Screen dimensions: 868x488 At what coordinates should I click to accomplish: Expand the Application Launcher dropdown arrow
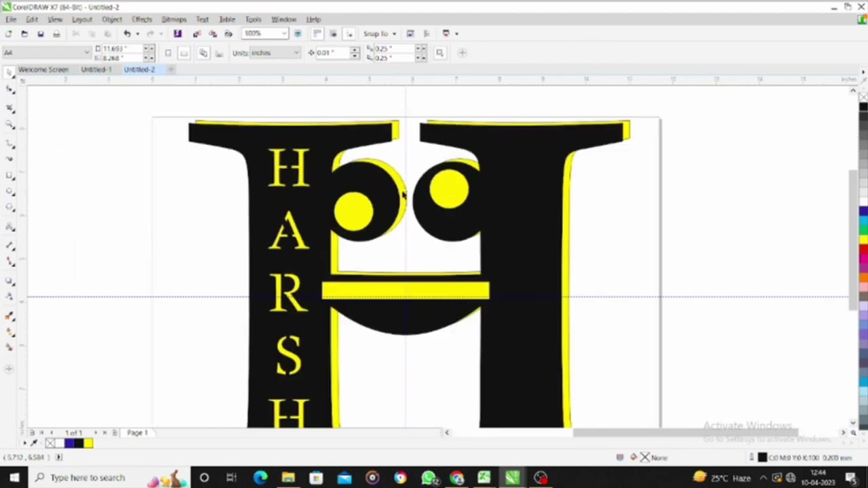point(456,34)
